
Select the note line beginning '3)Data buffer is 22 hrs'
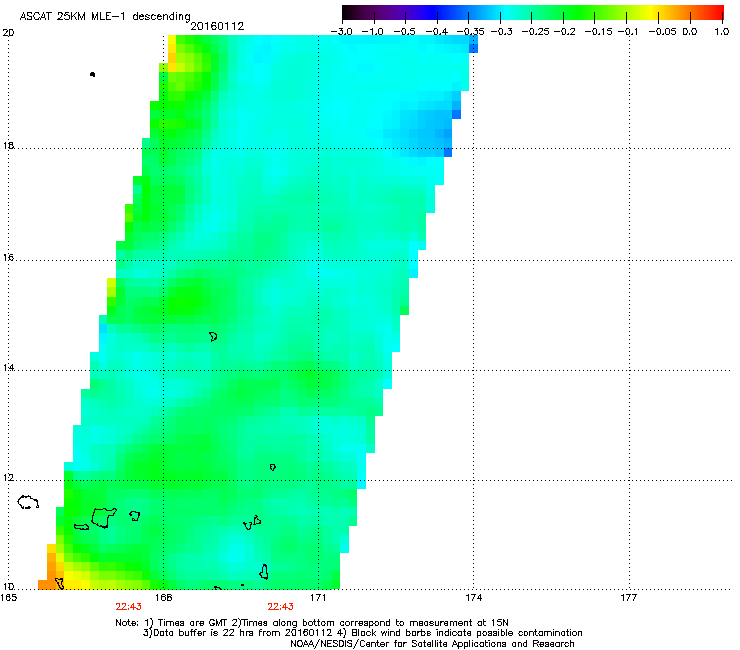tap(362, 633)
